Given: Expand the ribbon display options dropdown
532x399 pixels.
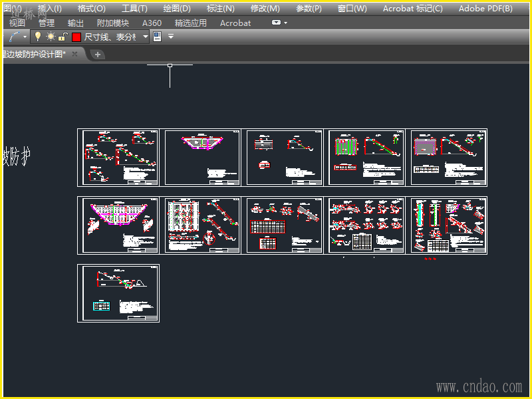Looking at the screenshot, I should [280, 23].
